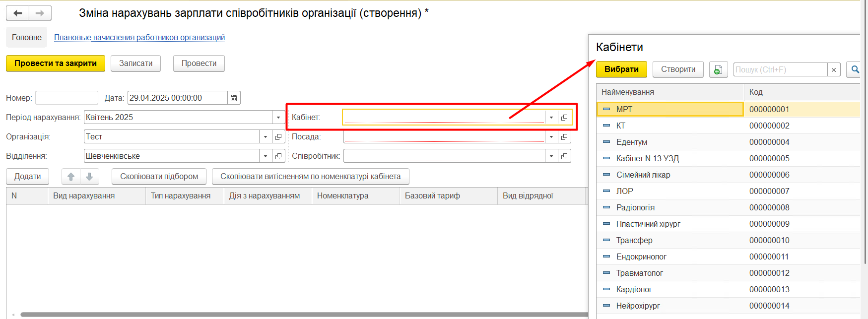The height and width of the screenshot is (319, 868).
Task: Click the forward navigation arrow
Action: (40, 13)
